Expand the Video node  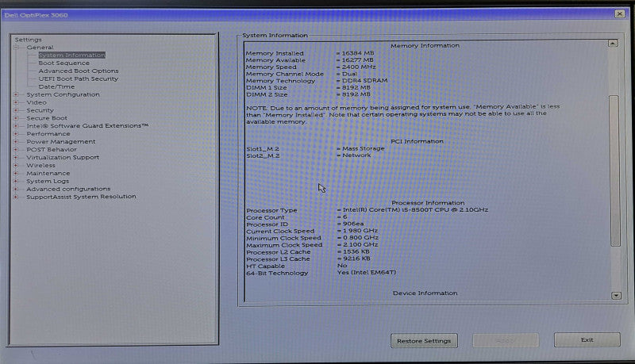coord(16,103)
